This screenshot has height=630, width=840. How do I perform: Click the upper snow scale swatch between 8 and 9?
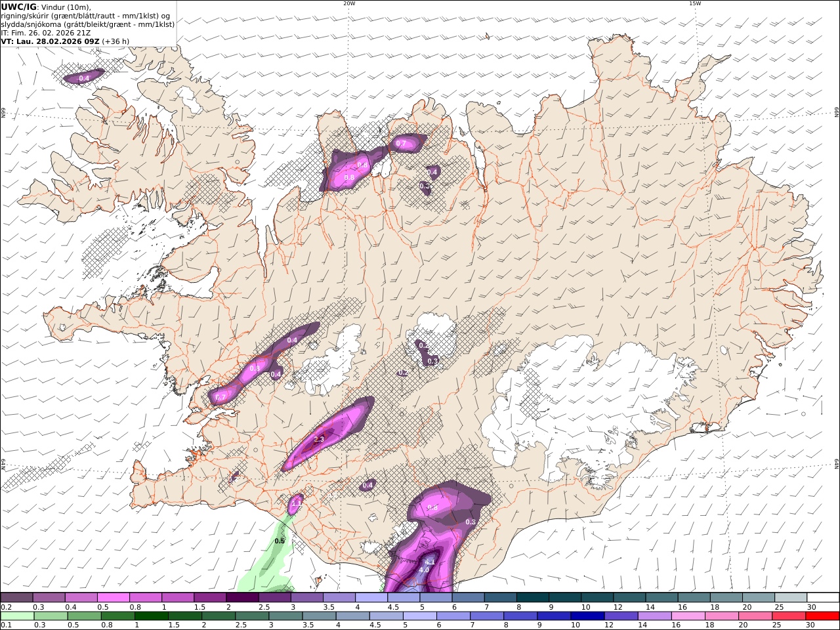click(533, 598)
